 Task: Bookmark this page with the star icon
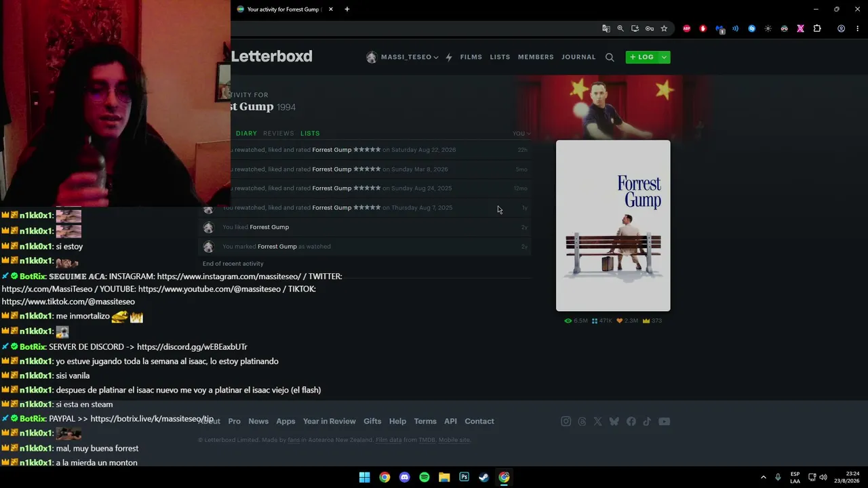point(664,28)
